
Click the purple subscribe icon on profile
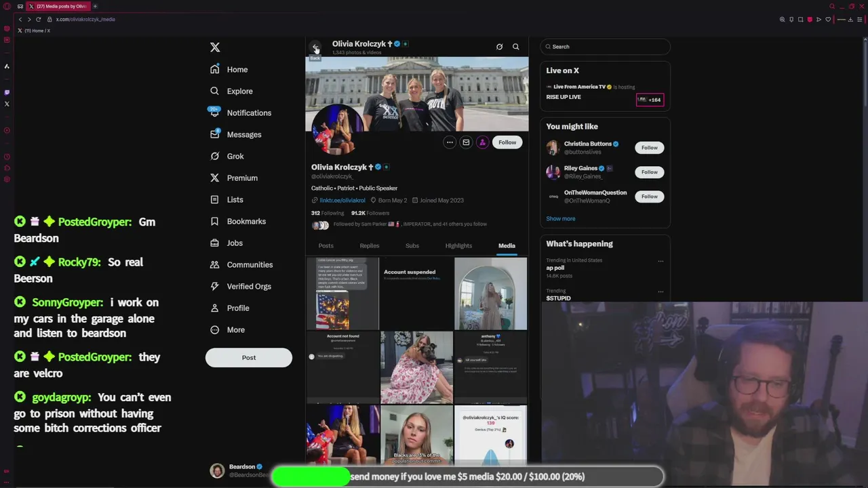tap(482, 142)
